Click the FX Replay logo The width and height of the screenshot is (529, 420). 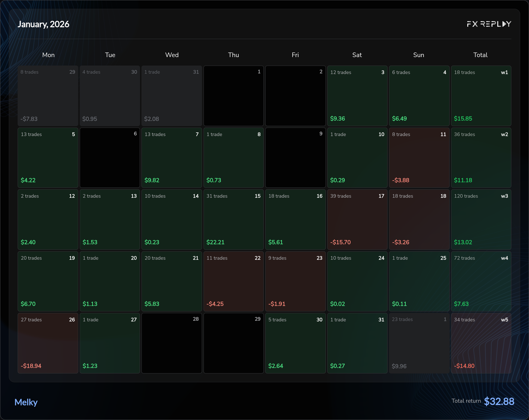click(x=489, y=24)
